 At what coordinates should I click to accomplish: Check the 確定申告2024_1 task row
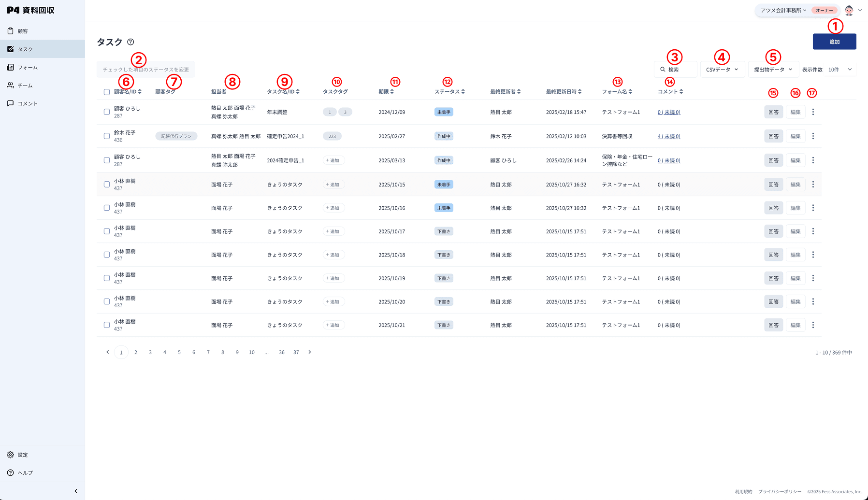(x=107, y=136)
